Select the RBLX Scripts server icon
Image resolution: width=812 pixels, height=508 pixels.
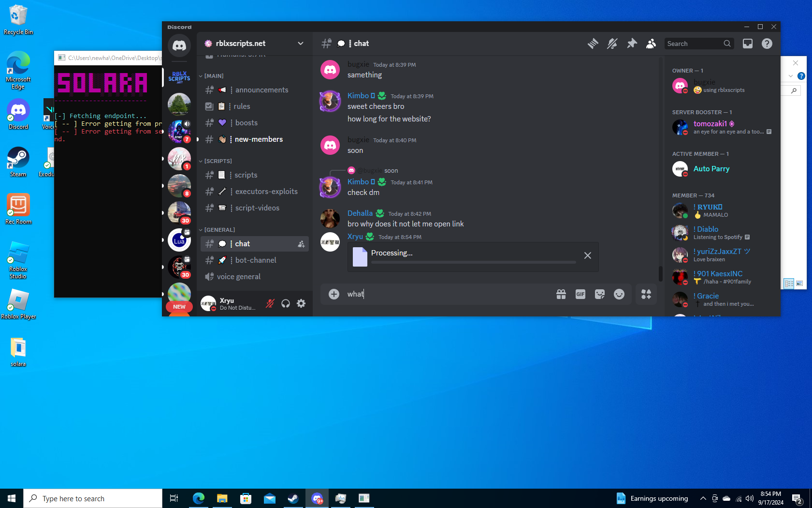click(x=179, y=77)
